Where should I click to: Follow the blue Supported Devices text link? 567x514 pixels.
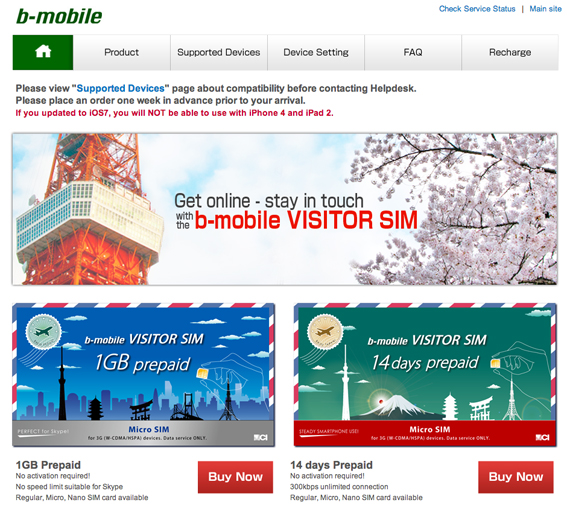pyautogui.click(x=120, y=88)
